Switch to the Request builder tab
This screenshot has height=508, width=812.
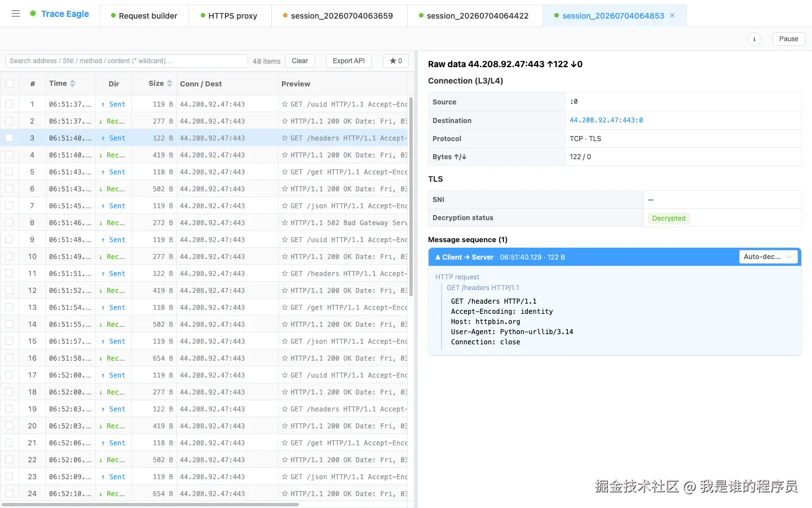pyautogui.click(x=144, y=16)
